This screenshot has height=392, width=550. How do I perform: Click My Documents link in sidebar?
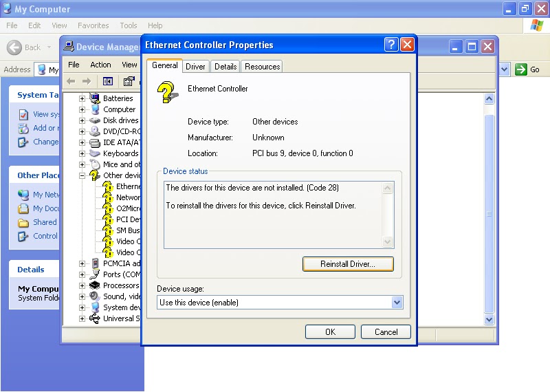tap(46, 208)
